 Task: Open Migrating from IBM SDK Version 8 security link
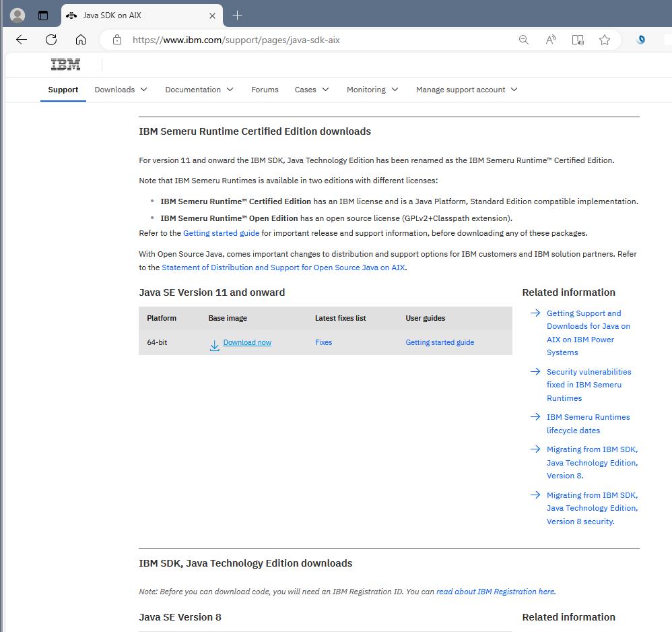pos(593,508)
